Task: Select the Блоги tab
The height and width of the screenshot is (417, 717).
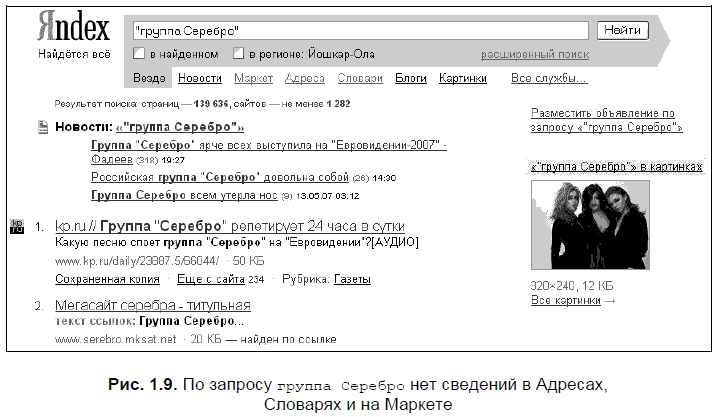Action: 411,78
